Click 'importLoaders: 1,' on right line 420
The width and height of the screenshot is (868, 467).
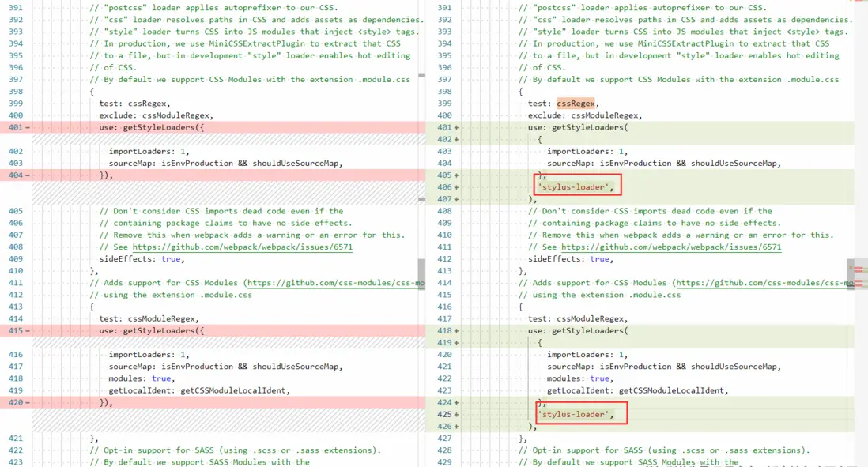coord(587,355)
